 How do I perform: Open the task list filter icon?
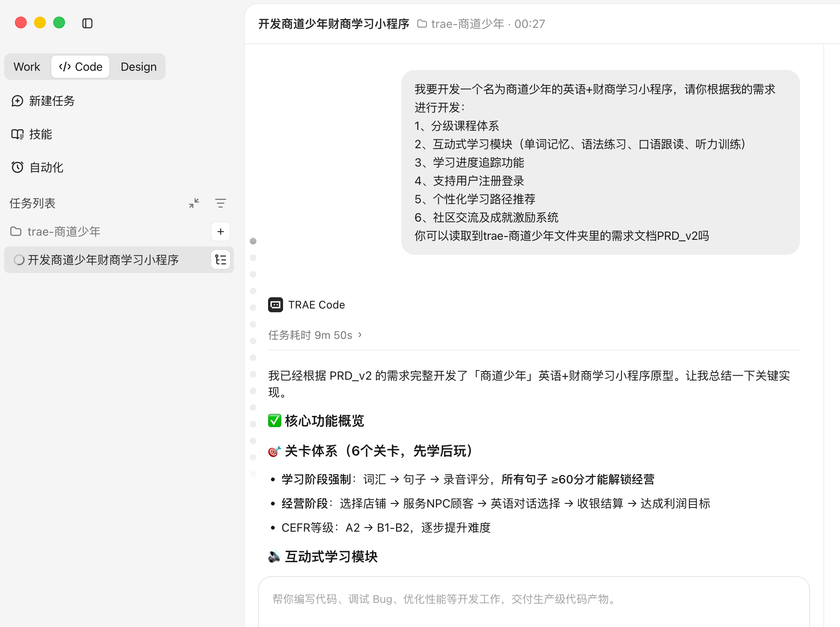point(221,203)
